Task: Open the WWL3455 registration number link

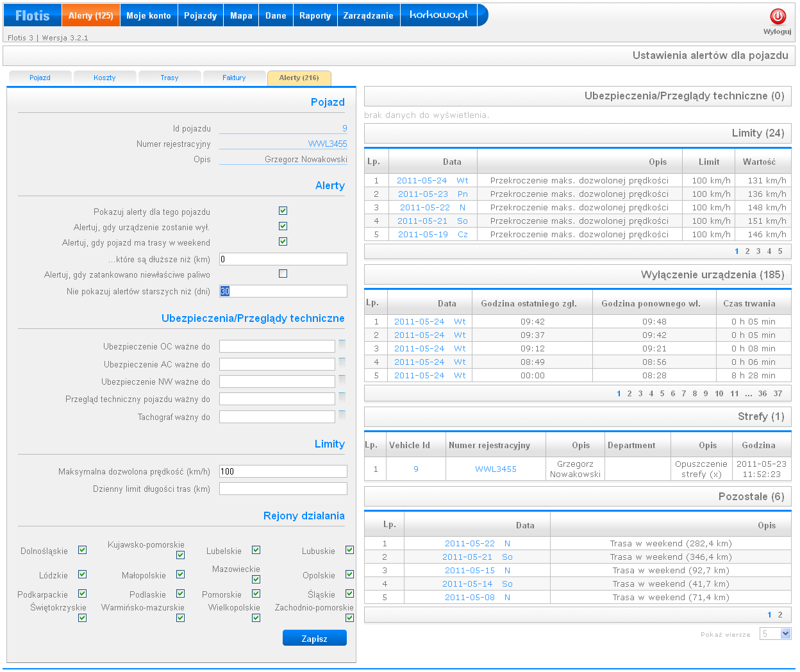Action: tap(328, 144)
